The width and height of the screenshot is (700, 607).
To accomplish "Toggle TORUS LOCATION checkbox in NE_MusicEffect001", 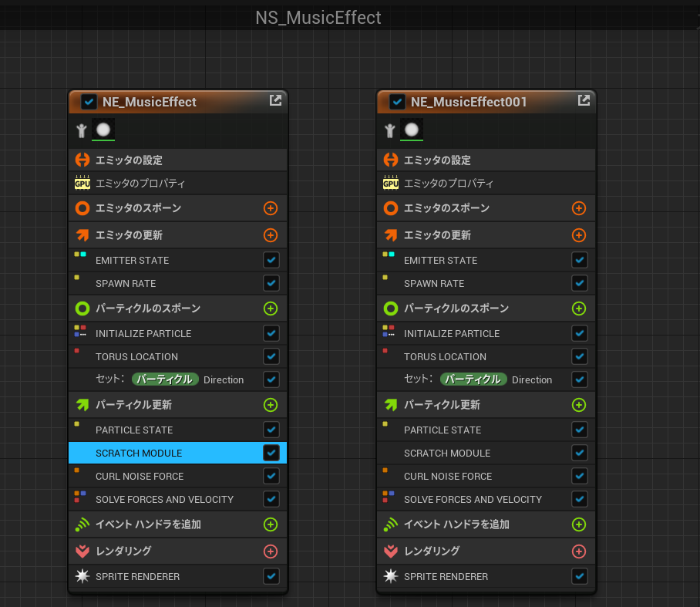I will [580, 356].
